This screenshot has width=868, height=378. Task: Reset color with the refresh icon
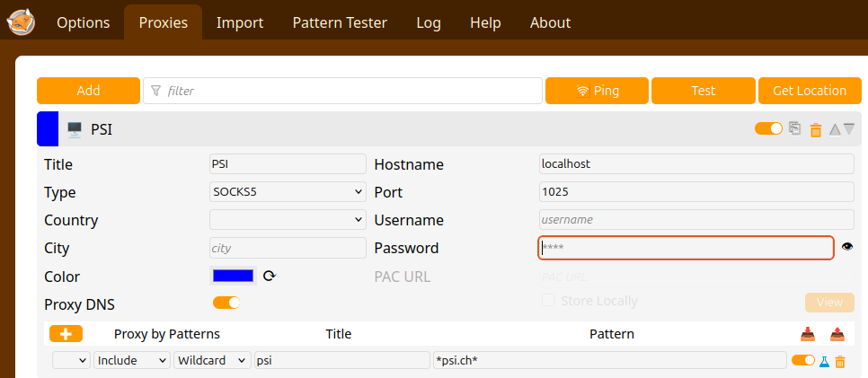click(x=269, y=277)
